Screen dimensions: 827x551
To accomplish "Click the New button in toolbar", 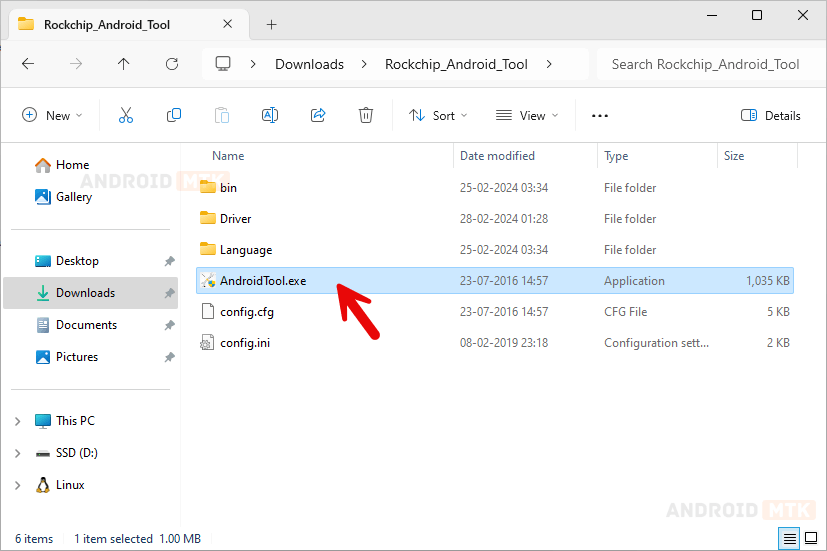I will point(52,115).
